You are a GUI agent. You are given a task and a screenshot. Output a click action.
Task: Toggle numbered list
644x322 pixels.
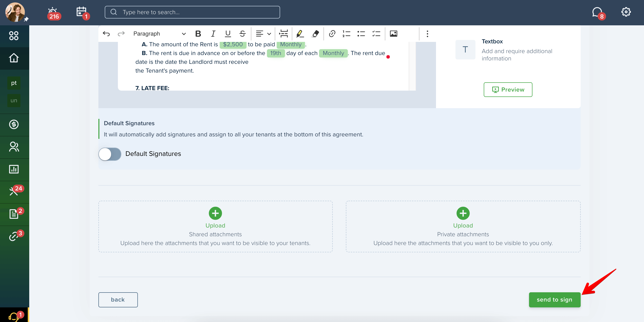tap(347, 34)
